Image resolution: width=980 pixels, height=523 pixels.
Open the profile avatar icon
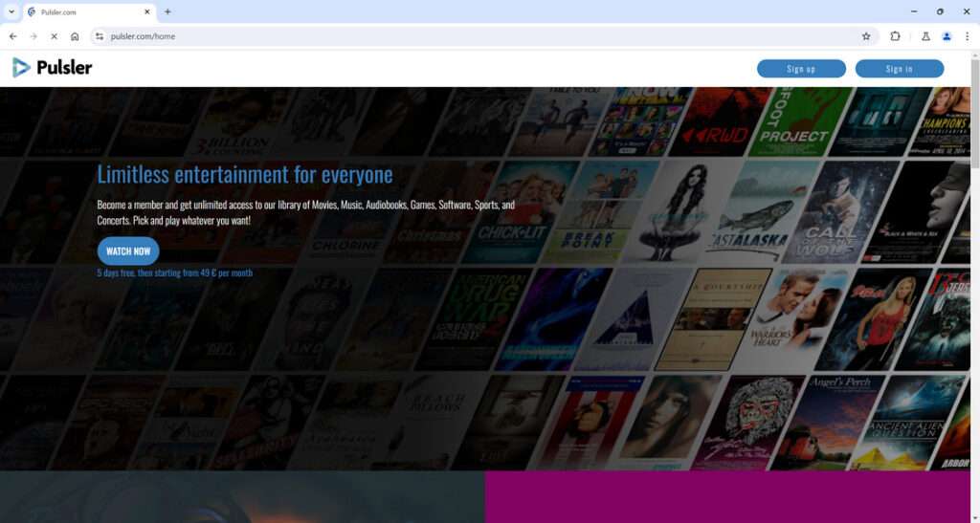(947, 36)
